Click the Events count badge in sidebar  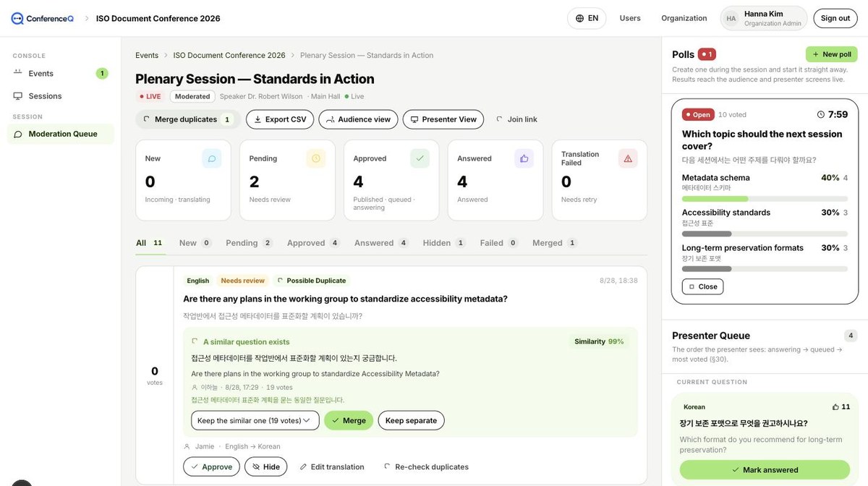coord(102,73)
